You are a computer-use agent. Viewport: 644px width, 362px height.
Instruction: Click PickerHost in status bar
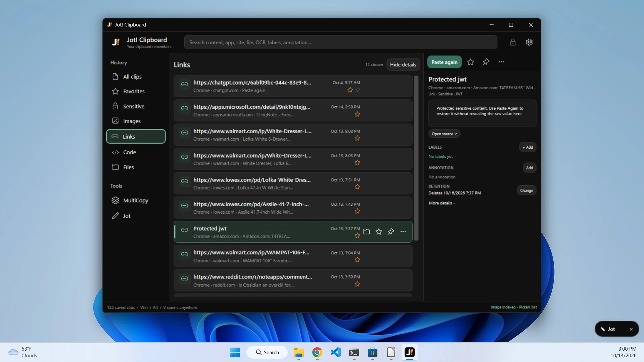(x=527, y=307)
